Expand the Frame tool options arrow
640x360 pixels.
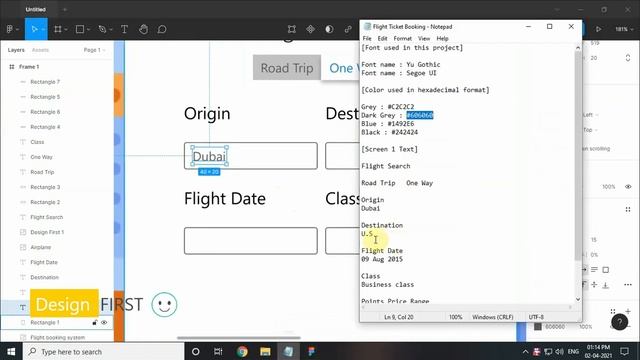[66, 29]
